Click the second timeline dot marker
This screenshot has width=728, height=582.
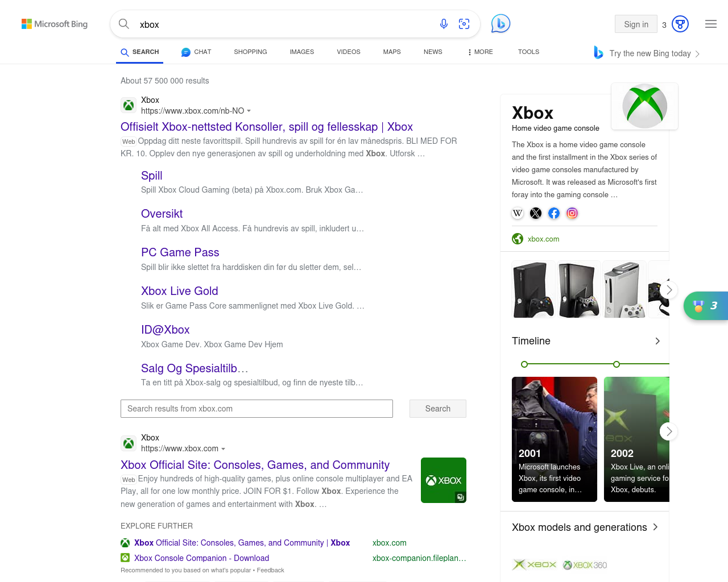(617, 364)
